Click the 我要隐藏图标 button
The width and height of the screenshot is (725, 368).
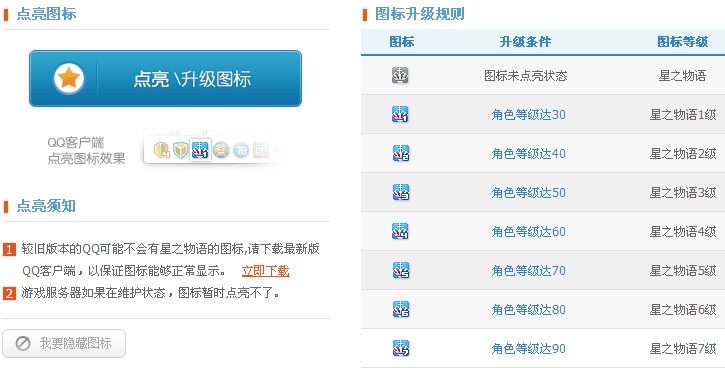pos(64,343)
